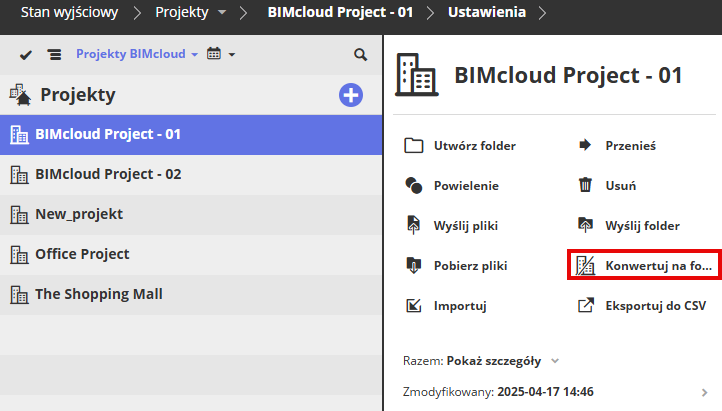Expand the Projekty BIMcloud filter dropdown
Image resolution: width=722 pixels, height=411 pixels.
click(137, 54)
